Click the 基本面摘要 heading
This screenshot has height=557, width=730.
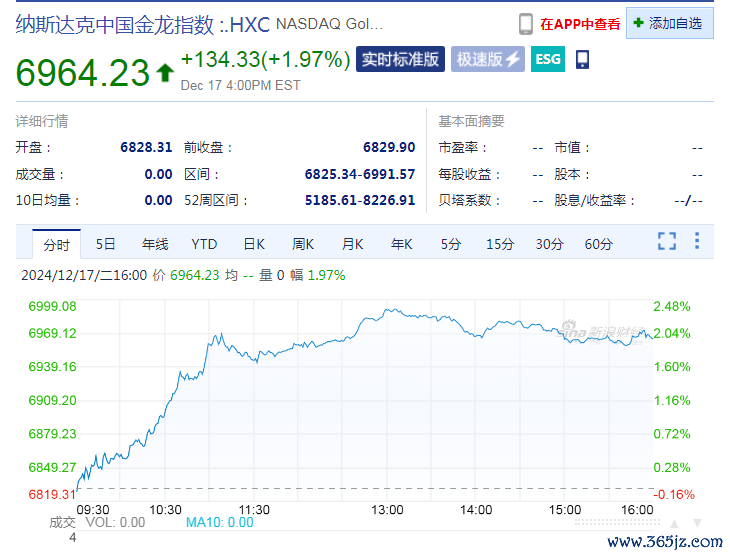click(471, 121)
